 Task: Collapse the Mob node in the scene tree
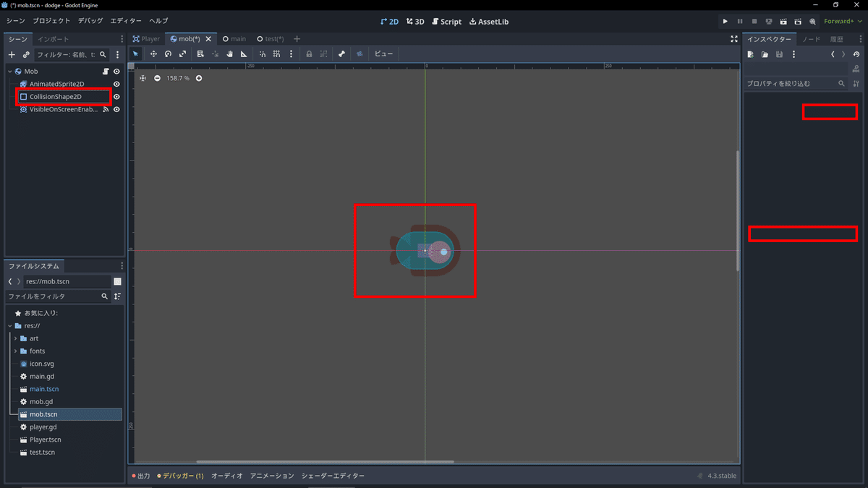(x=10, y=72)
